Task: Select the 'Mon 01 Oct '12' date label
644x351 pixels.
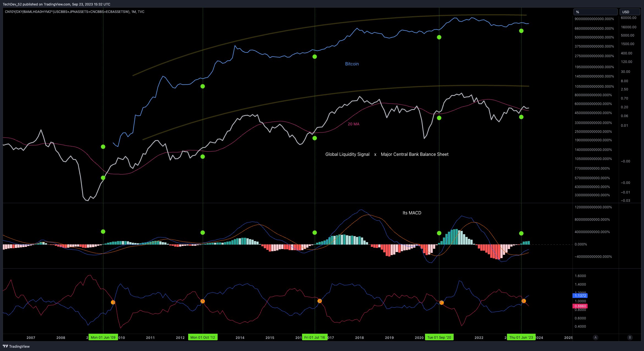Action: [203, 338]
